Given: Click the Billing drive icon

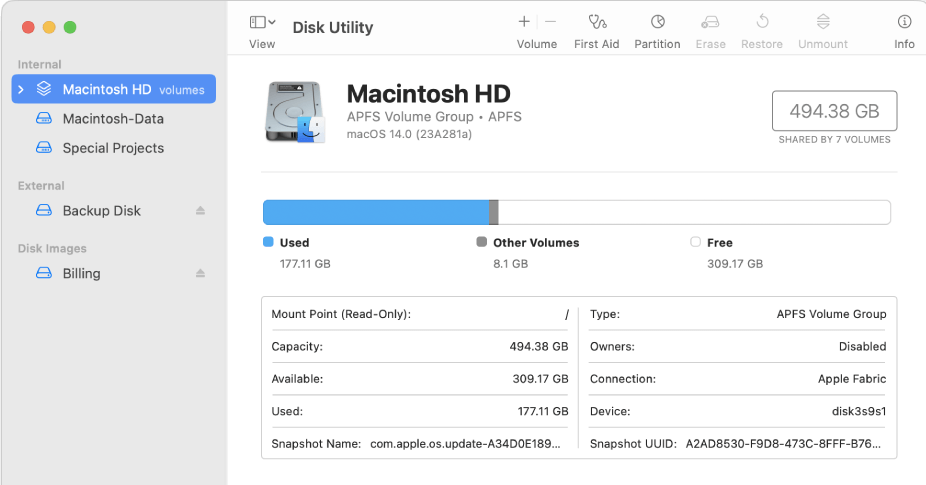Looking at the screenshot, I should [x=44, y=273].
